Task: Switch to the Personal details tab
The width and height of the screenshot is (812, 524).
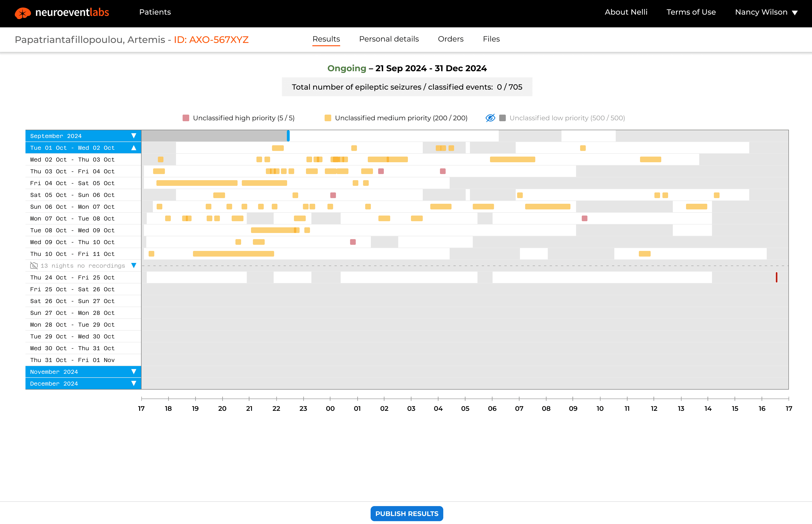Action: [x=389, y=39]
